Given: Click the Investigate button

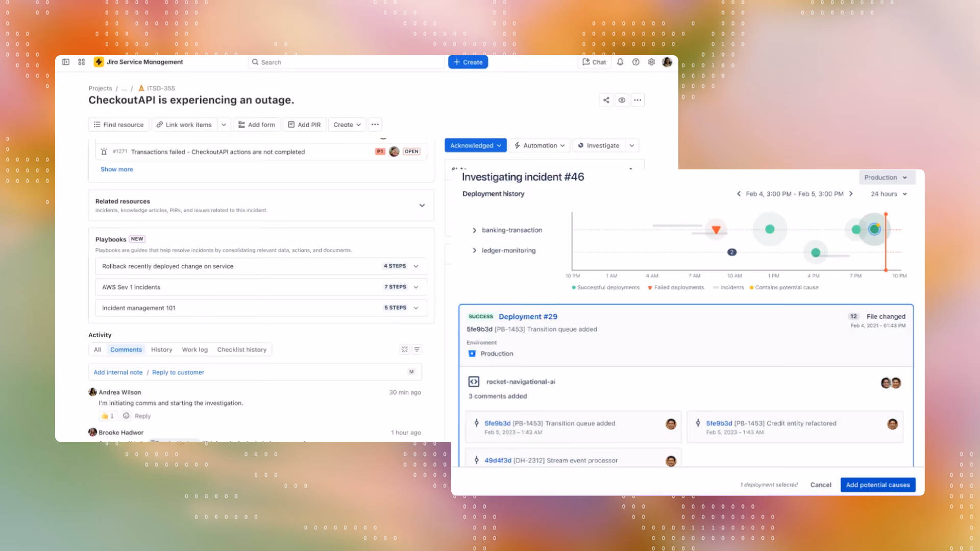Looking at the screenshot, I should click(x=599, y=145).
